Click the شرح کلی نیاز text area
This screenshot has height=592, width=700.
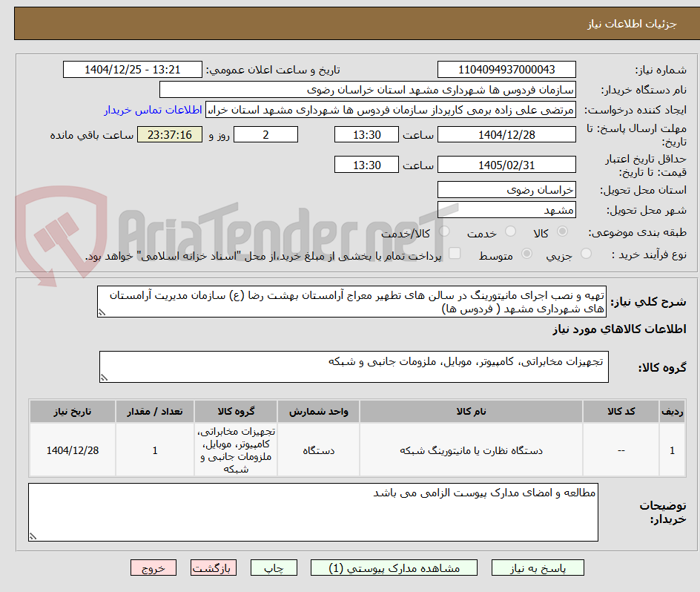point(351,302)
